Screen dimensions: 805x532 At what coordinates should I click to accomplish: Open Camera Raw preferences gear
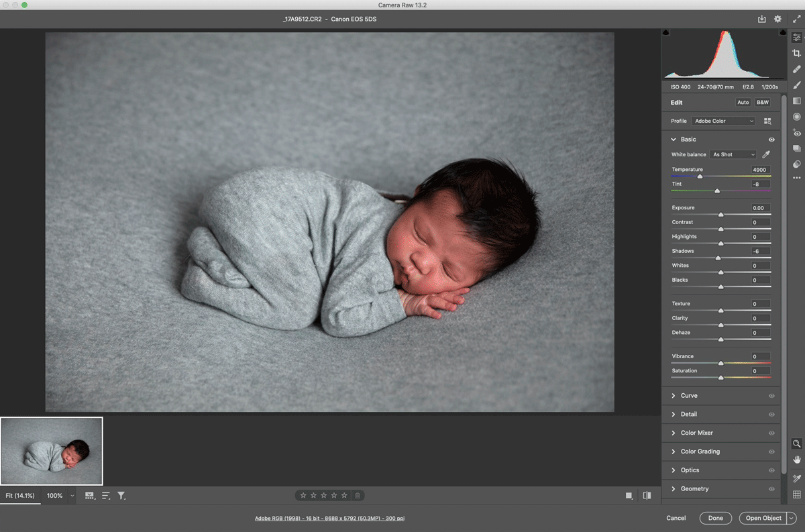point(777,19)
